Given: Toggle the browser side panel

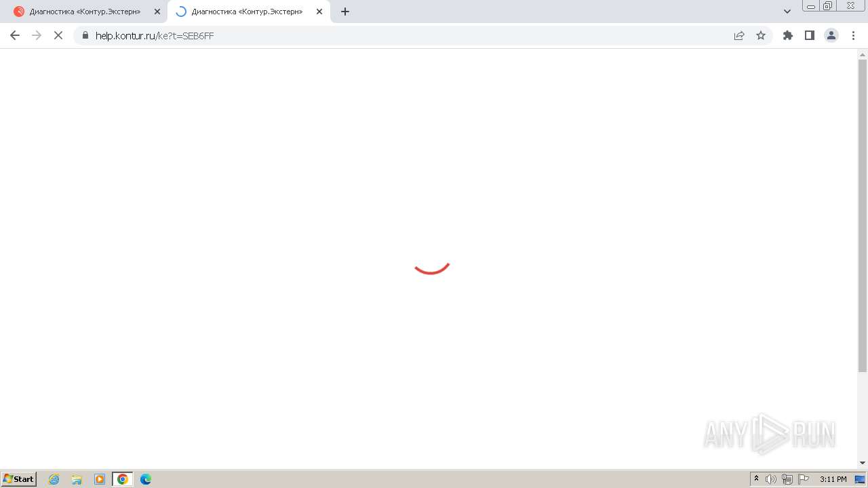Looking at the screenshot, I should [809, 35].
